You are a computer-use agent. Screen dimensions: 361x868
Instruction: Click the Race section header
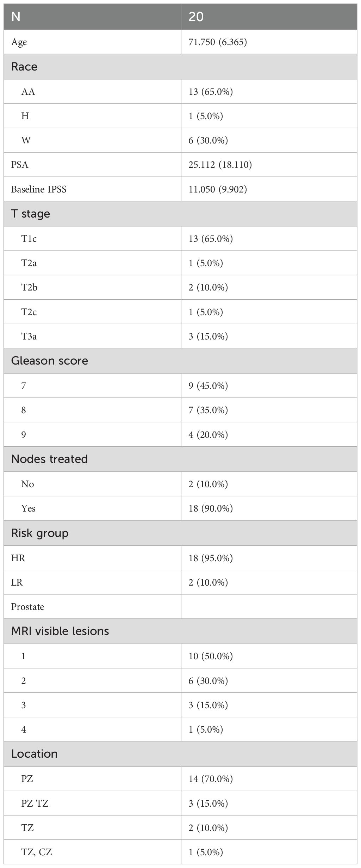click(x=24, y=67)
